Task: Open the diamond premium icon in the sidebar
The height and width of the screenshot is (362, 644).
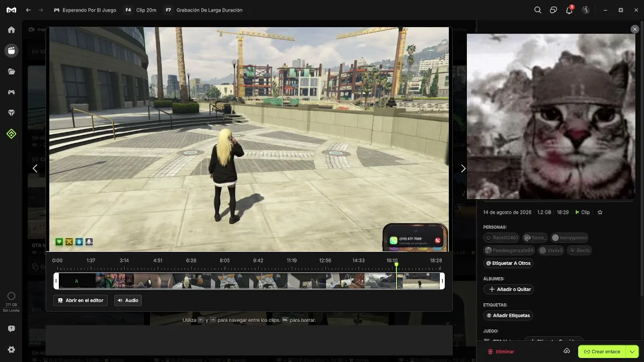Action: (x=11, y=113)
